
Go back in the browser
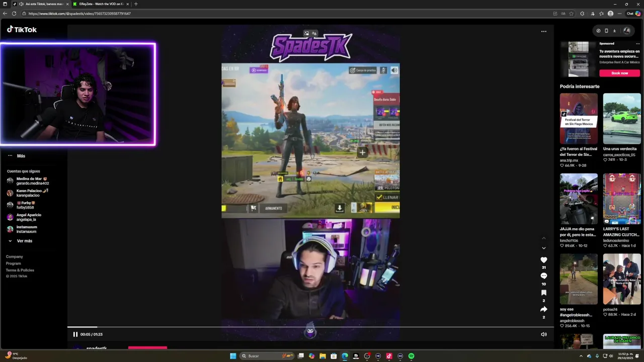[5, 14]
